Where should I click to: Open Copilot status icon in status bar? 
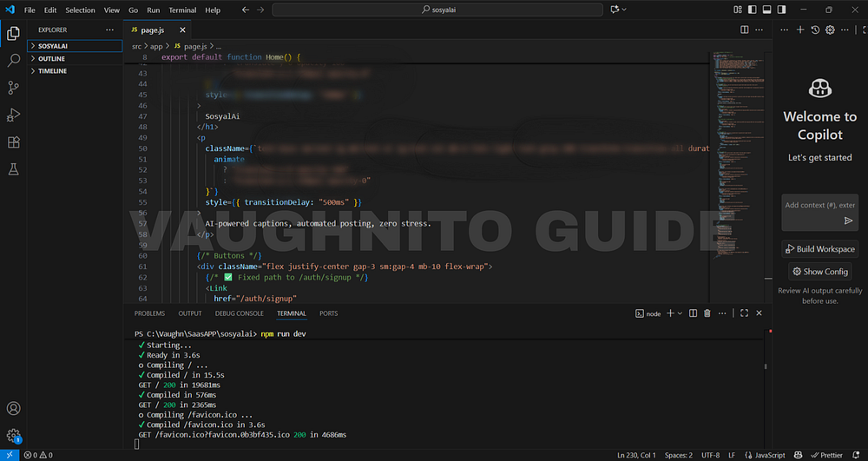799,455
